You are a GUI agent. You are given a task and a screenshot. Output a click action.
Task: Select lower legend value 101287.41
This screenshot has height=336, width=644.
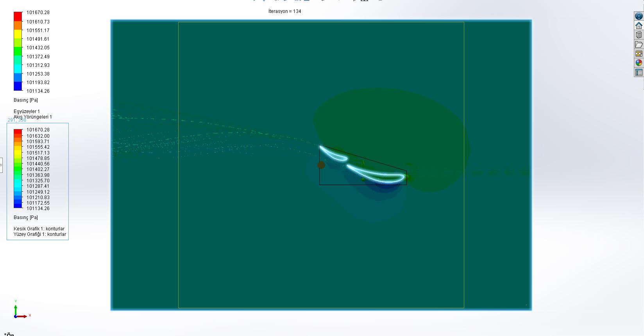(38, 186)
